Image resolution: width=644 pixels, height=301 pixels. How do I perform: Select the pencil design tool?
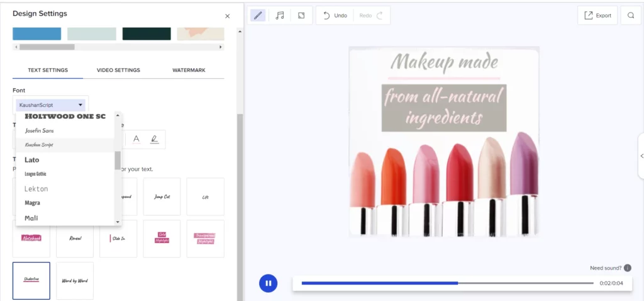coord(257,16)
